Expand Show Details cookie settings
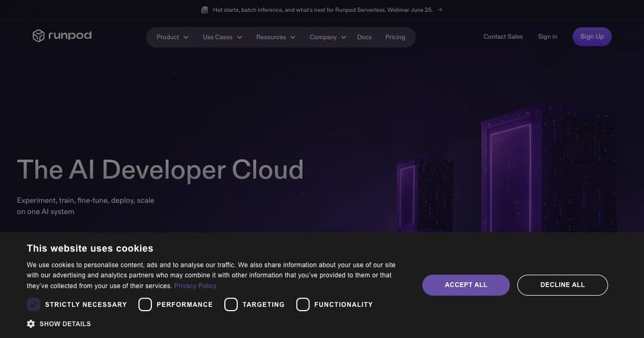 click(x=58, y=324)
